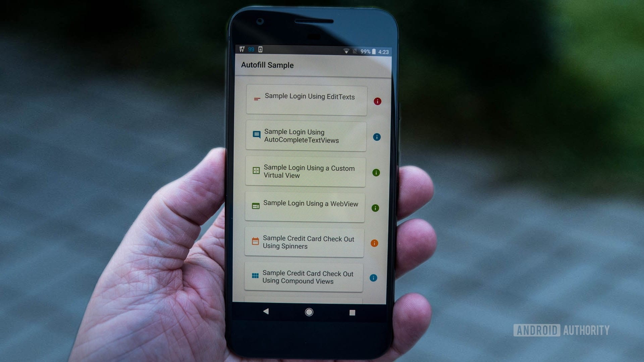
Task: Open Sample Login Using a Custom Virtual View
Action: tap(307, 172)
